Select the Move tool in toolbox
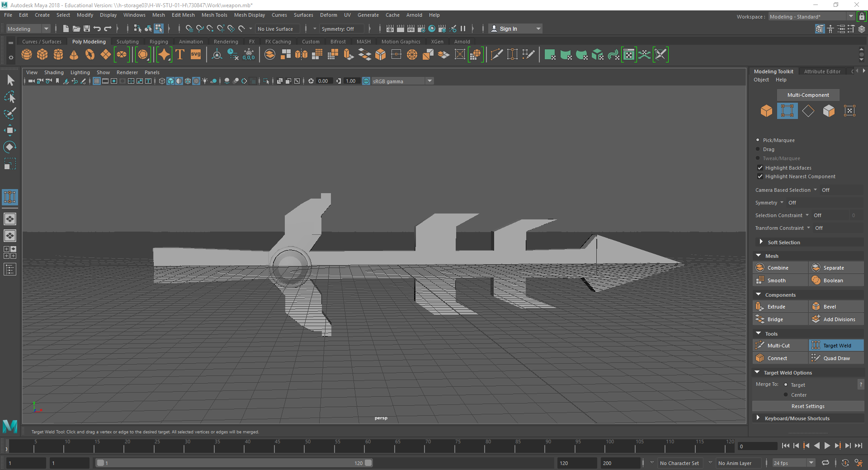This screenshot has width=868, height=470. point(10,131)
